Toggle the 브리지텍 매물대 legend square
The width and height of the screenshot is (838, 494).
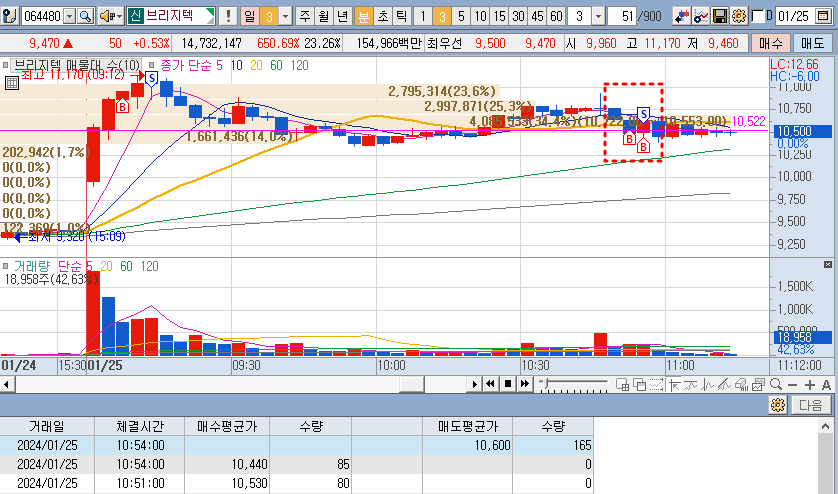(5, 65)
